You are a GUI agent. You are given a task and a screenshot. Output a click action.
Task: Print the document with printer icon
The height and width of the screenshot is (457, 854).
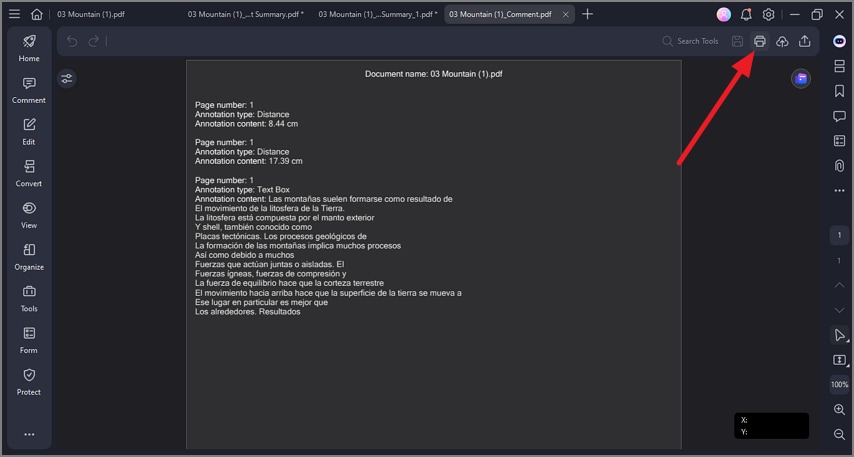759,41
